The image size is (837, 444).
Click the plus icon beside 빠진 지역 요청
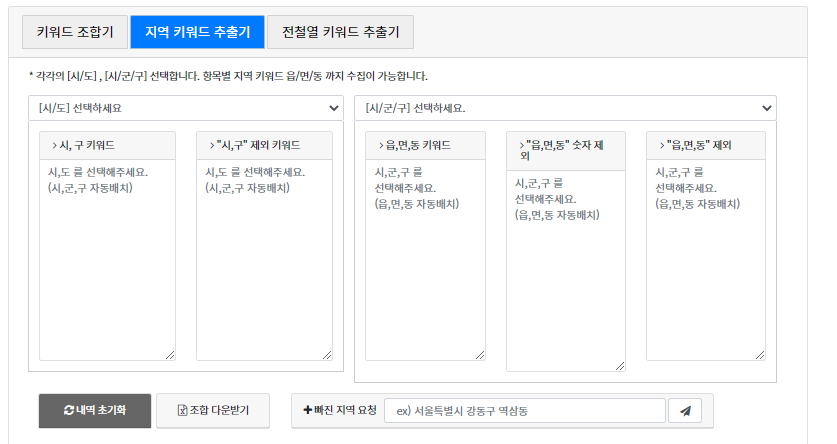coord(307,410)
